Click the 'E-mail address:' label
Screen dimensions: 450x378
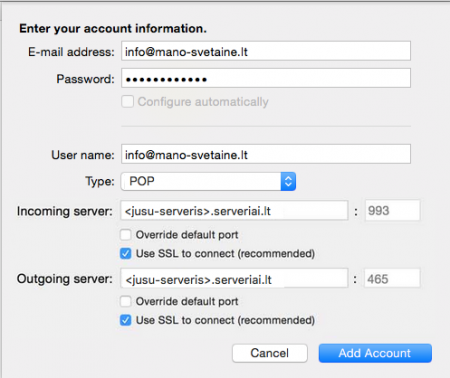click(71, 52)
